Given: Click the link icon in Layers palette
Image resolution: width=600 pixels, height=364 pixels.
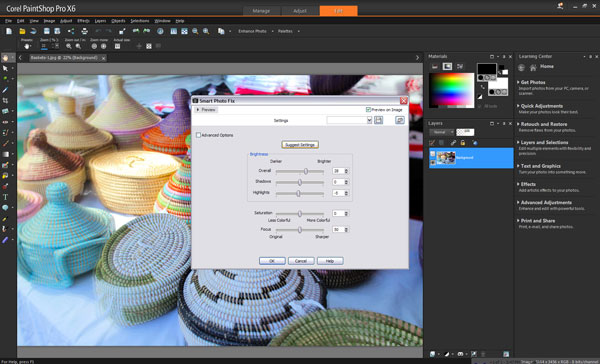Looking at the screenshot, I should click(453, 143).
